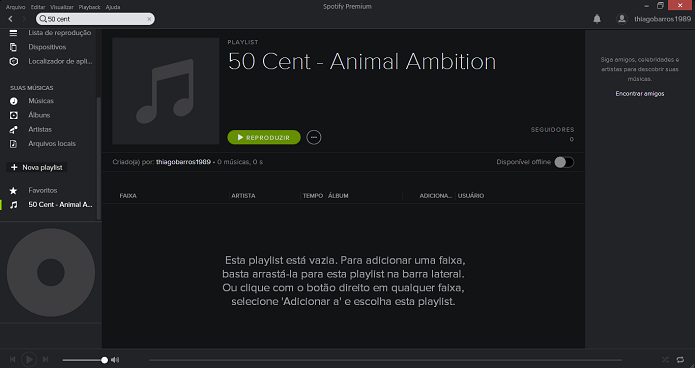Open Artistas in the sidebar

coord(40,129)
